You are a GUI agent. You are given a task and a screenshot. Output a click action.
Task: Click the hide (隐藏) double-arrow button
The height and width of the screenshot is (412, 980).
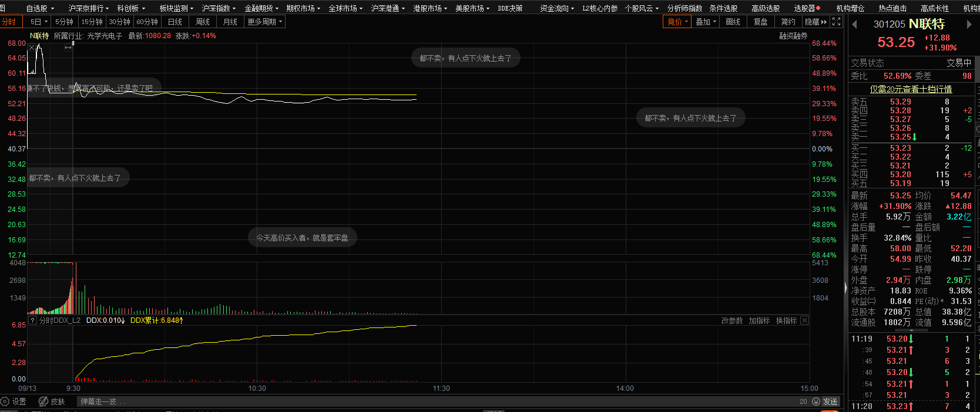point(816,22)
